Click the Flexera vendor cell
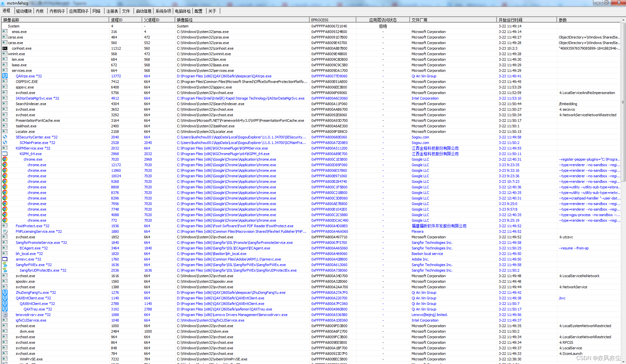The image size is (626, 364). click(x=417, y=231)
